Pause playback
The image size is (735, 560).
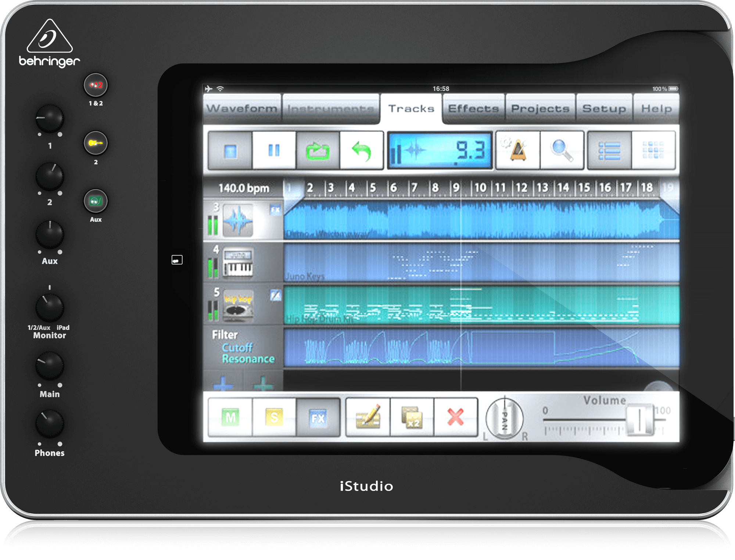click(274, 151)
